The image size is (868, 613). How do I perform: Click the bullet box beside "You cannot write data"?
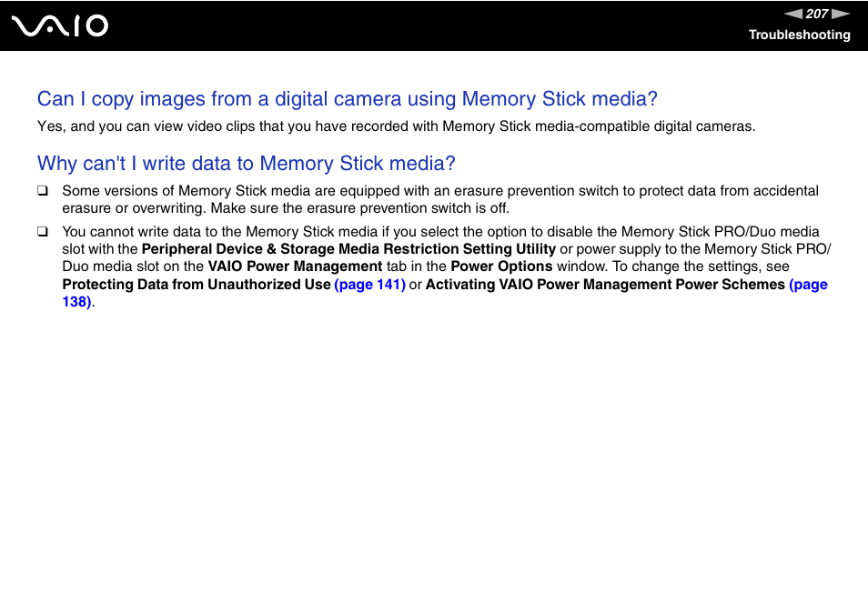pos(43,232)
